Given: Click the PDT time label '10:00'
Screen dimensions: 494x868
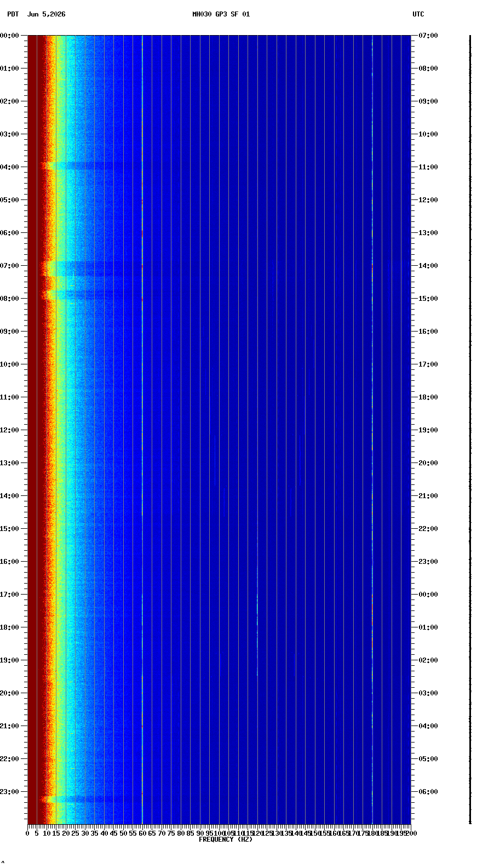Looking at the screenshot, I should click(9, 364).
